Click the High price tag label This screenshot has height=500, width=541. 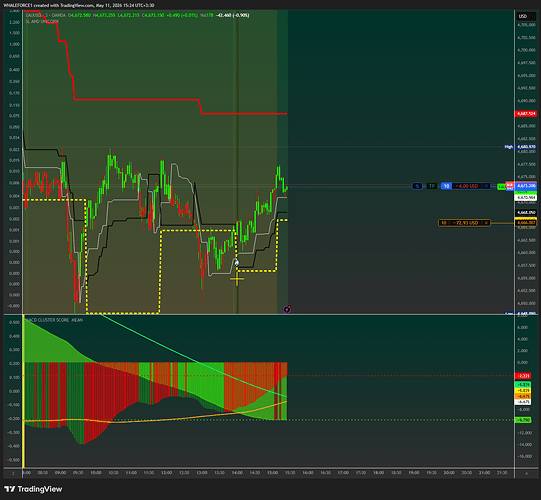pos(509,147)
